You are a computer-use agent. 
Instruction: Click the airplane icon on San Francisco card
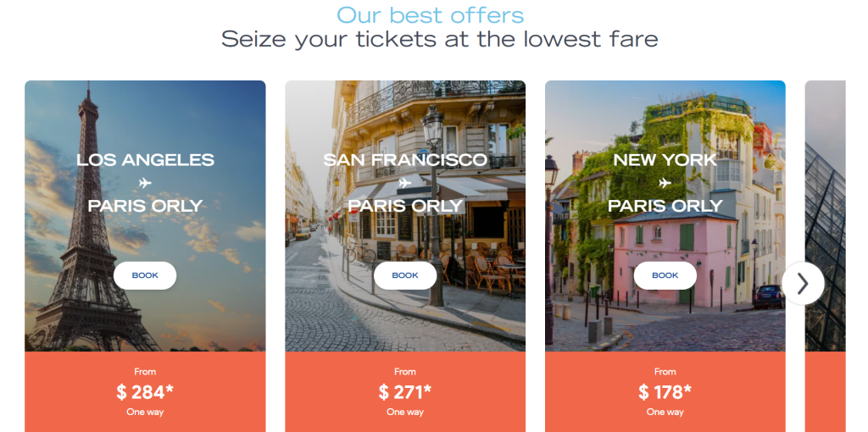coord(405,183)
